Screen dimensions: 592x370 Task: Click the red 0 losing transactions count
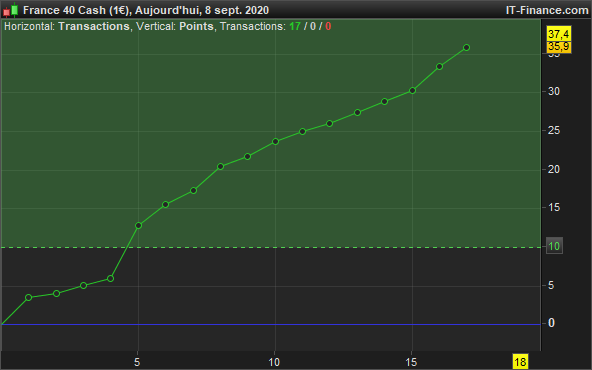click(328, 26)
